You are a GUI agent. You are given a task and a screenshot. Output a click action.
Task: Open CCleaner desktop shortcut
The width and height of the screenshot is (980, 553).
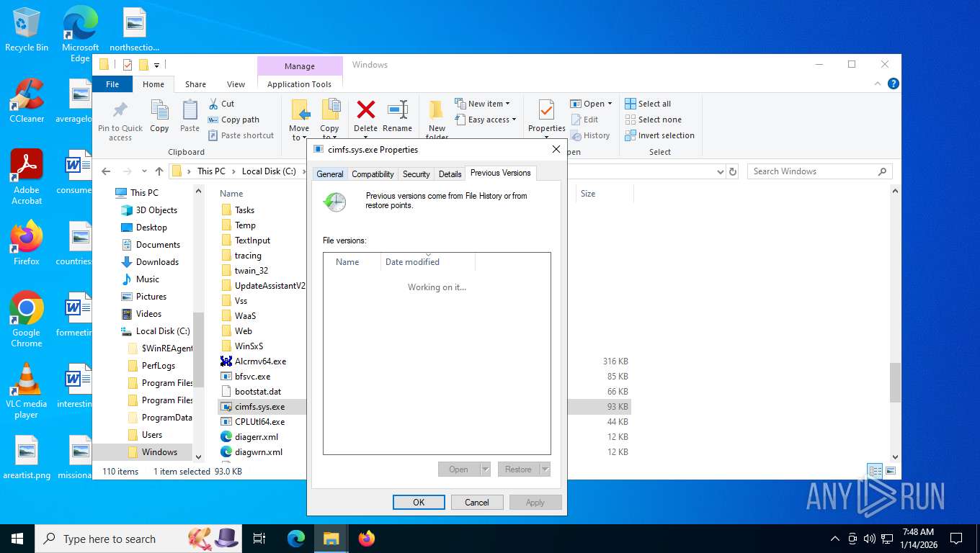27,101
